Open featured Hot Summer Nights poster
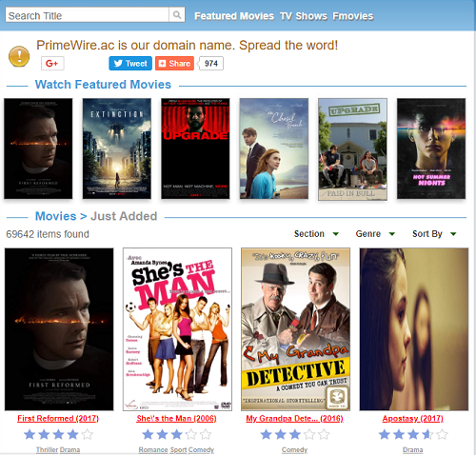 tap(431, 148)
